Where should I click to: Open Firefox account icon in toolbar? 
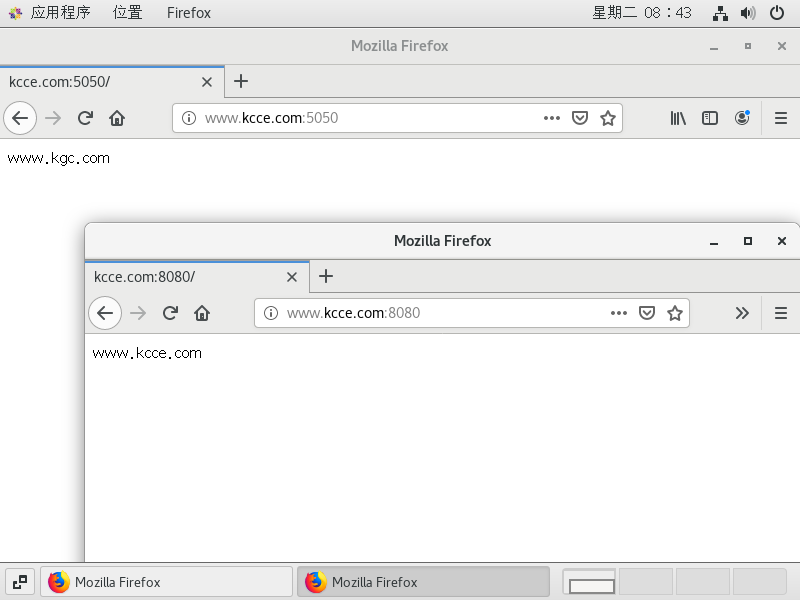pyautogui.click(x=742, y=118)
